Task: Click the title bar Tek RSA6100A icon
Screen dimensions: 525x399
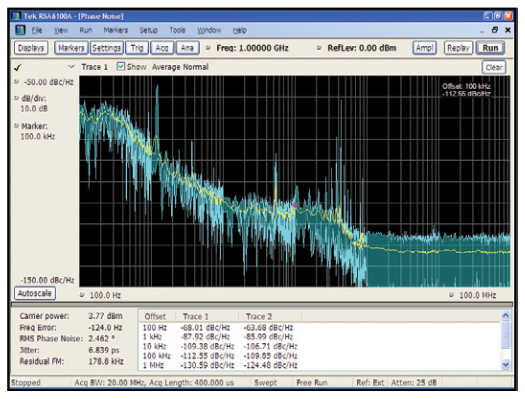Action: [16, 16]
